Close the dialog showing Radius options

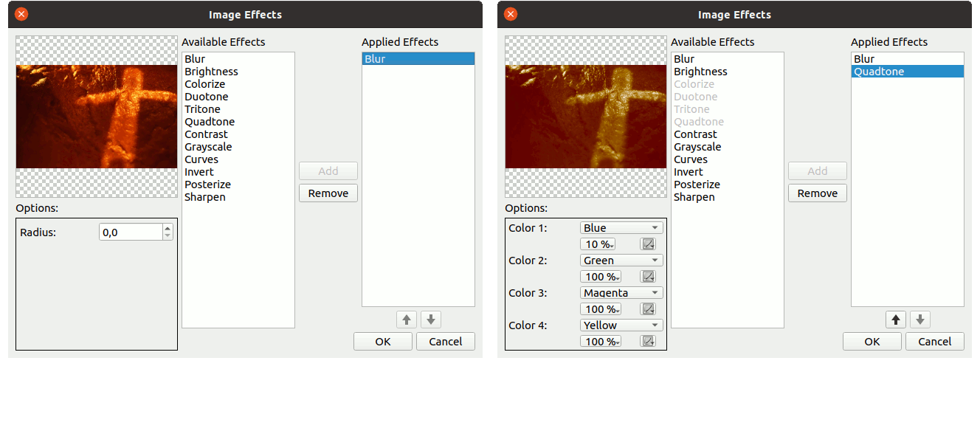pos(21,14)
